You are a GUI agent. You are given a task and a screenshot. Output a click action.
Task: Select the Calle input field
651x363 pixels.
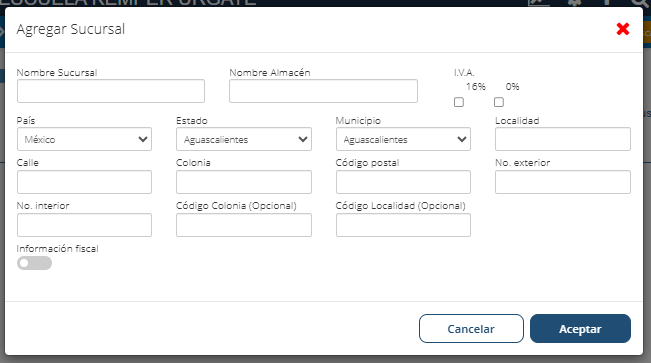click(x=84, y=182)
